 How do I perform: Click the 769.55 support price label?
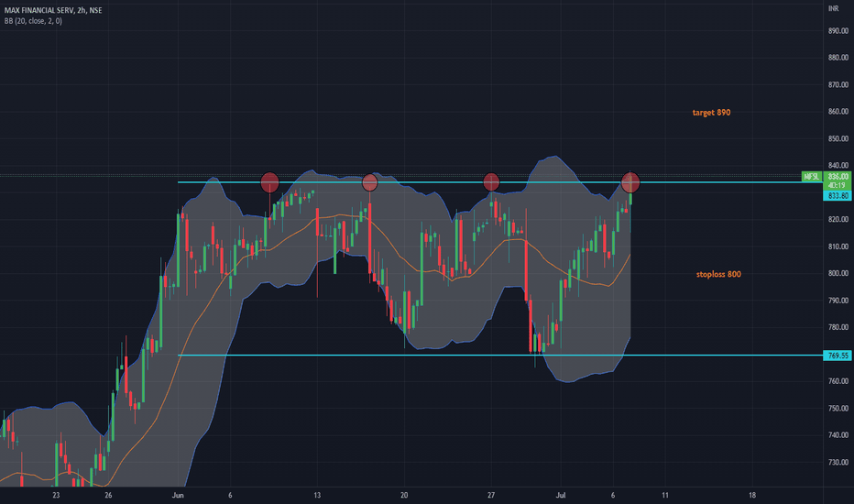[838, 356]
